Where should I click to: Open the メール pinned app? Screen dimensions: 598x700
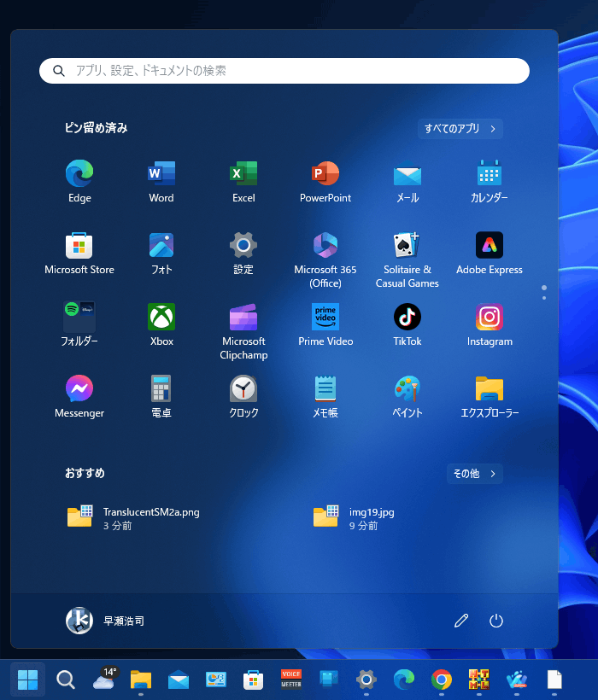click(x=407, y=181)
